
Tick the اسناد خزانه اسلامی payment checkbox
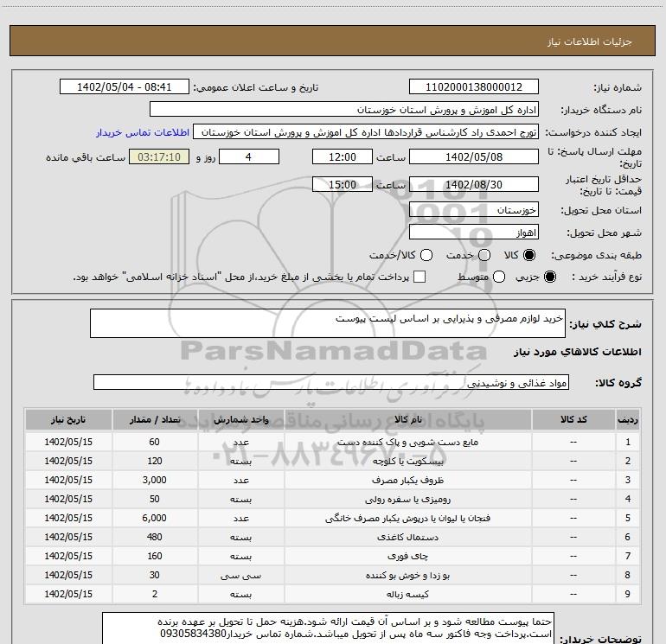coord(419,277)
